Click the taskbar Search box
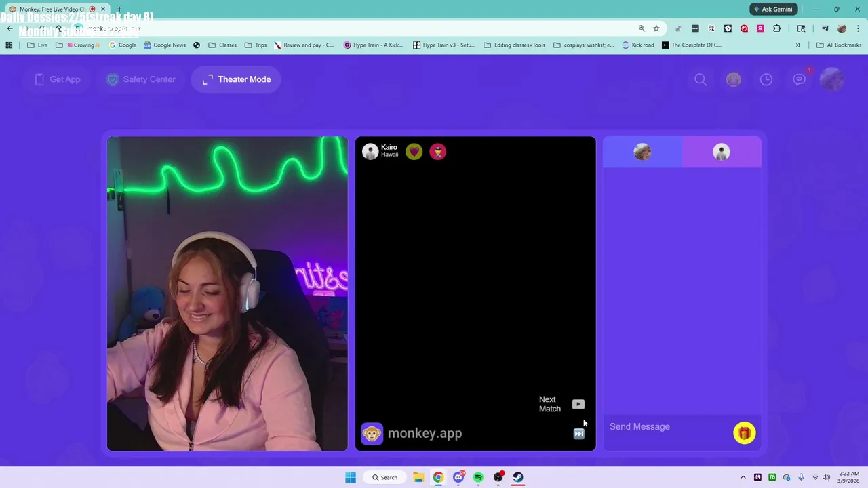This screenshot has height=488, width=868. tap(384, 477)
